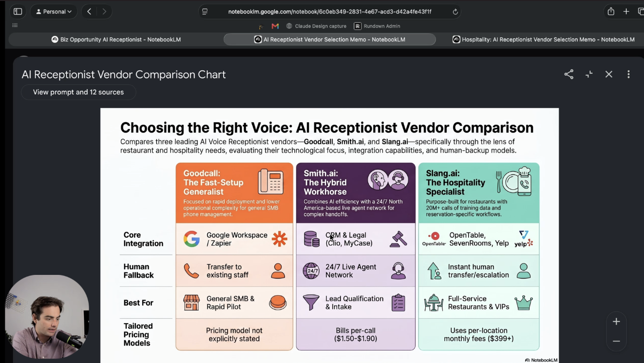
Task: Go forward to the next page
Action: pos(104,12)
